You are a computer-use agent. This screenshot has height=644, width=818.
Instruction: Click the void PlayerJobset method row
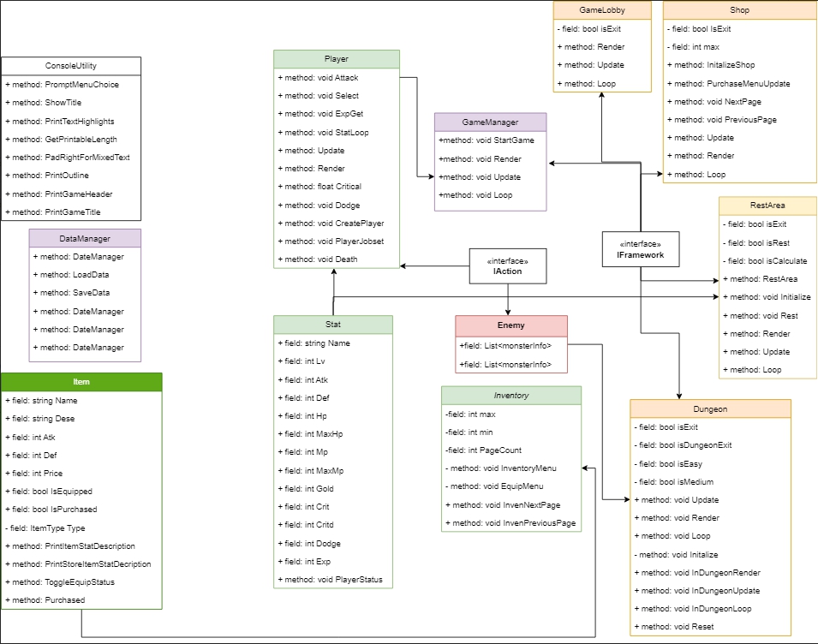337,241
